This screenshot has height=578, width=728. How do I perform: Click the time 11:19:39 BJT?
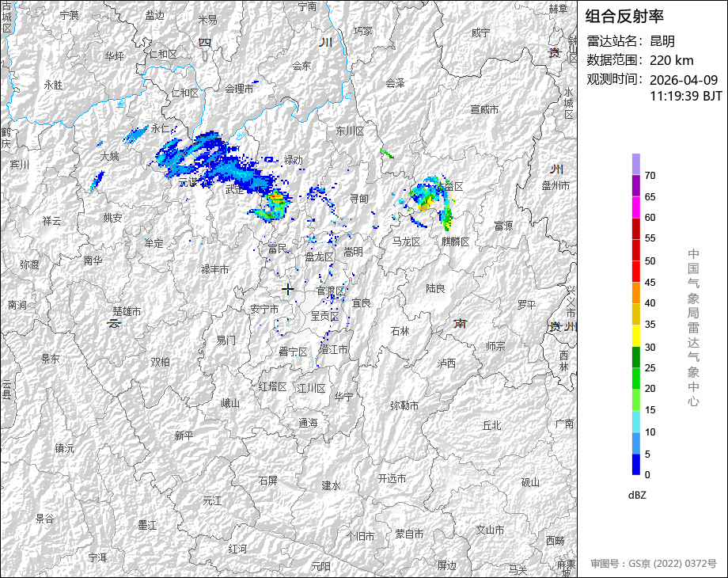pos(686,96)
